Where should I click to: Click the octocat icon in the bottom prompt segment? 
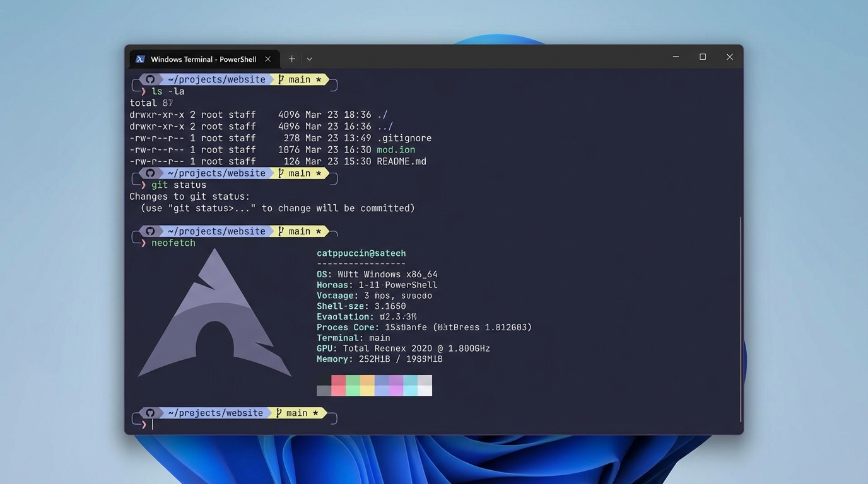click(x=150, y=413)
